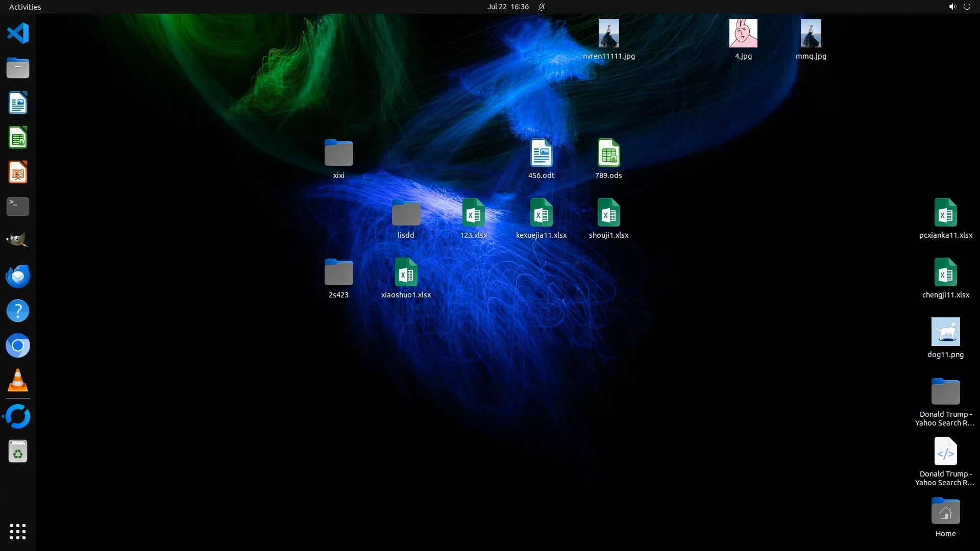Open Visual Studio Code from dock

[x=18, y=34]
